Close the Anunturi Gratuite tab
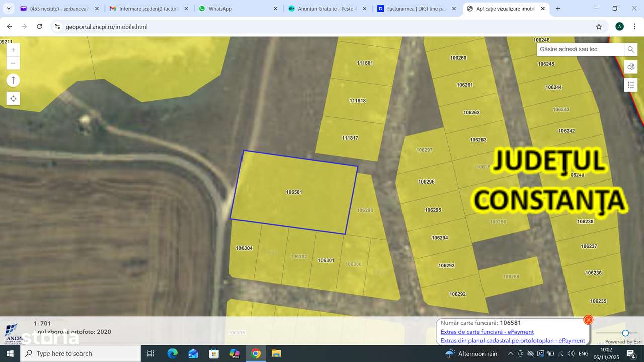This screenshot has height=362, width=644. (365, 9)
